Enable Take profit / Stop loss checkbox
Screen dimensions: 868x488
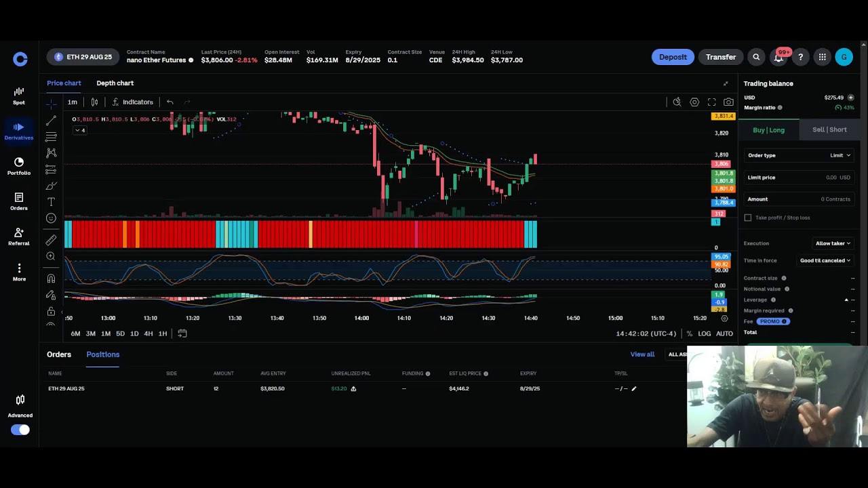pos(748,218)
